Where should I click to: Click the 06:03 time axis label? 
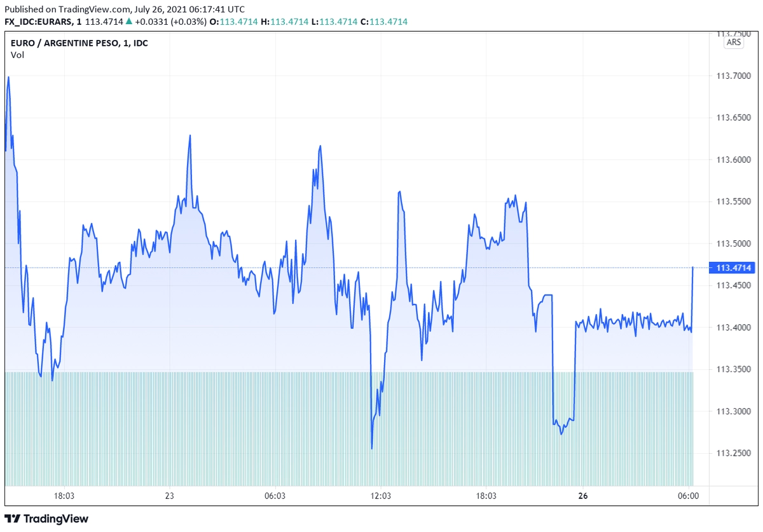(x=275, y=496)
